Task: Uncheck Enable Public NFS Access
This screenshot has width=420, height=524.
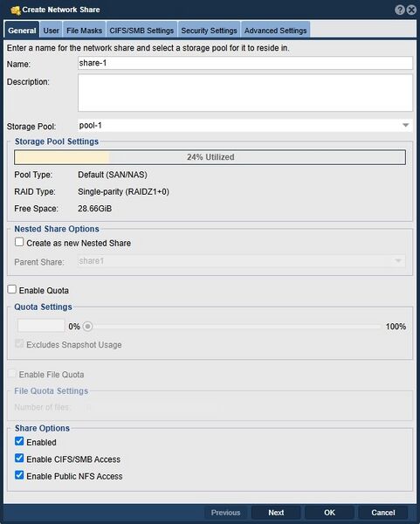Action: point(19,475)
